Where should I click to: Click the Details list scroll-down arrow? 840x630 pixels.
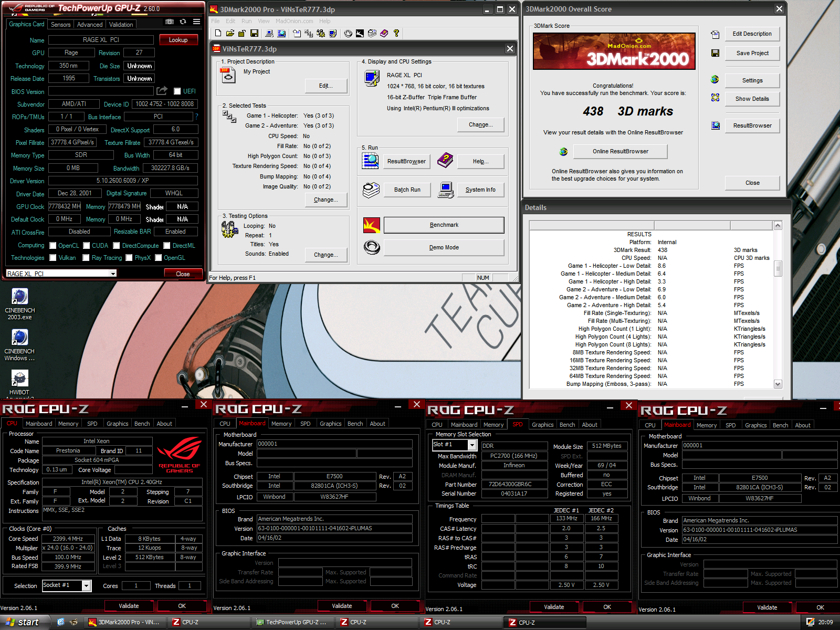click(778, 384)
